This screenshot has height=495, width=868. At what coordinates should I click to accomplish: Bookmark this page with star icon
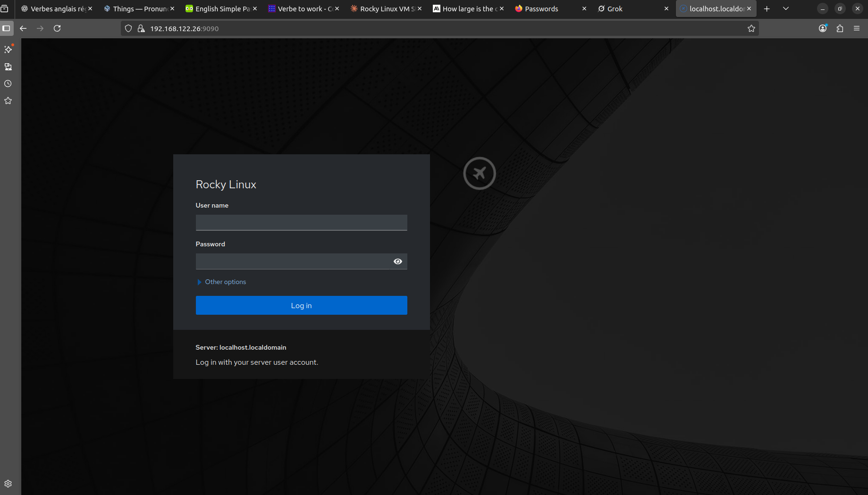tap(751, 28)
